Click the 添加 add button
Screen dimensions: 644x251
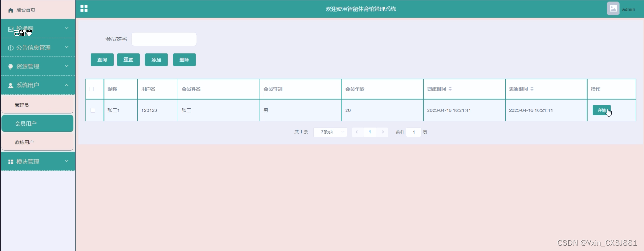point(156,60)
